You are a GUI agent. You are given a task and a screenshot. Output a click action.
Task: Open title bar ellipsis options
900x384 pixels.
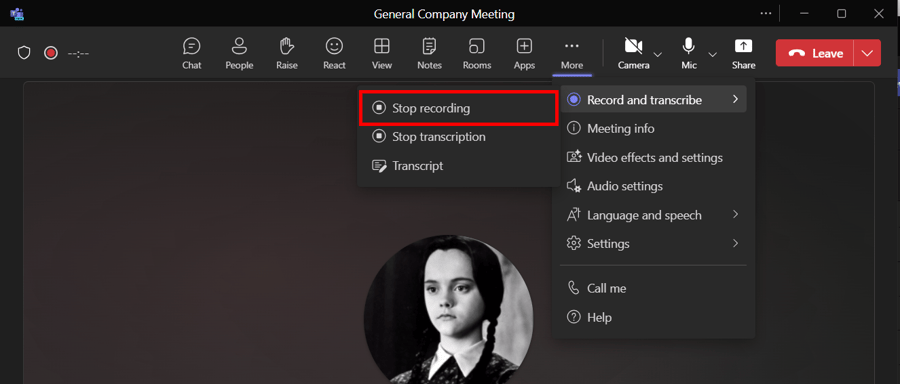click(766, 13)
